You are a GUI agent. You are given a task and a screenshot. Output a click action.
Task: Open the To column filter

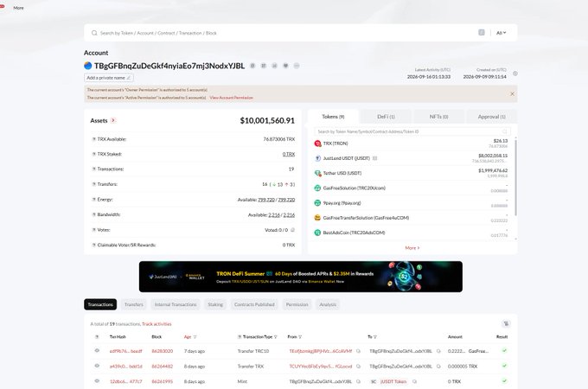[375, 337]
